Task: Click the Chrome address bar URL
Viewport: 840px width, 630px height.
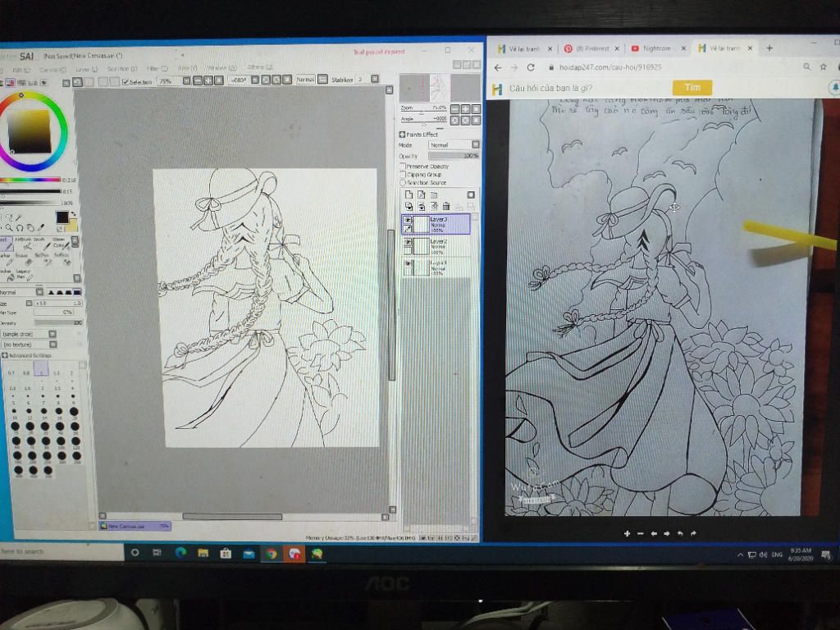Action: pos(610,67)
